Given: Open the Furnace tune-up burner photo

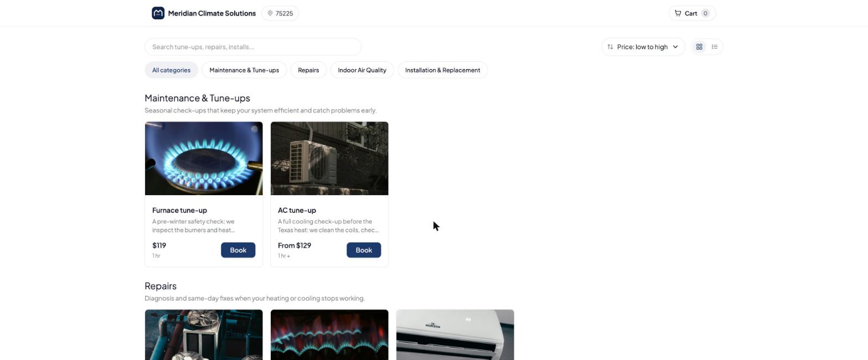Looking at the screenshot, I should point(204,158).
